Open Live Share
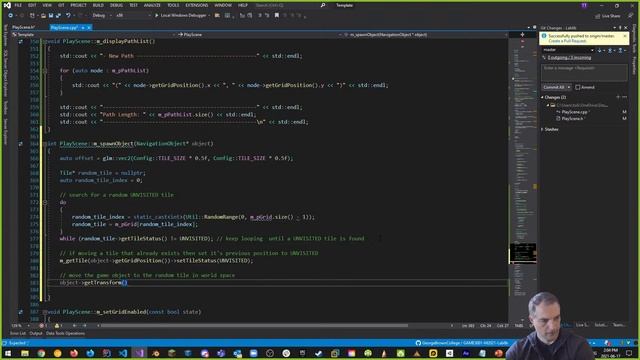 pos(607,16)
